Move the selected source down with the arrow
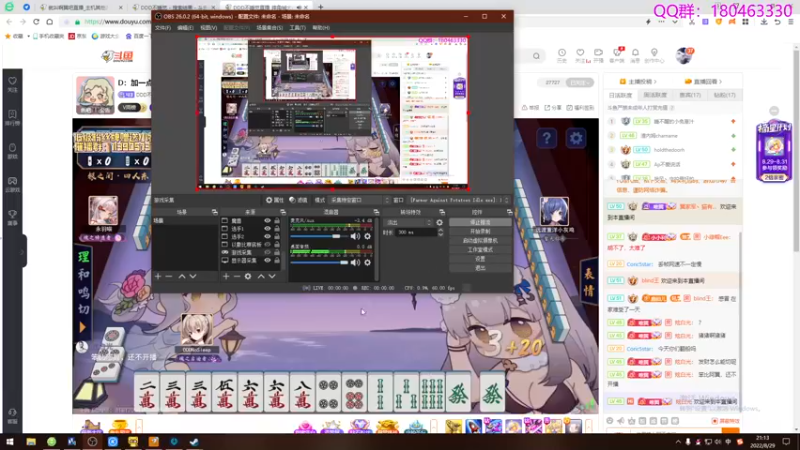800x450 pixels. tap(272, 276)
